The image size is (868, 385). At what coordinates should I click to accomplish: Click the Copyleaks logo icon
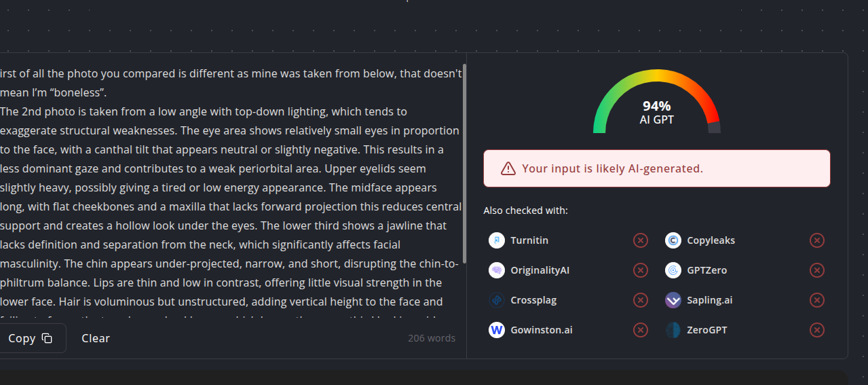tap(673, 240)
